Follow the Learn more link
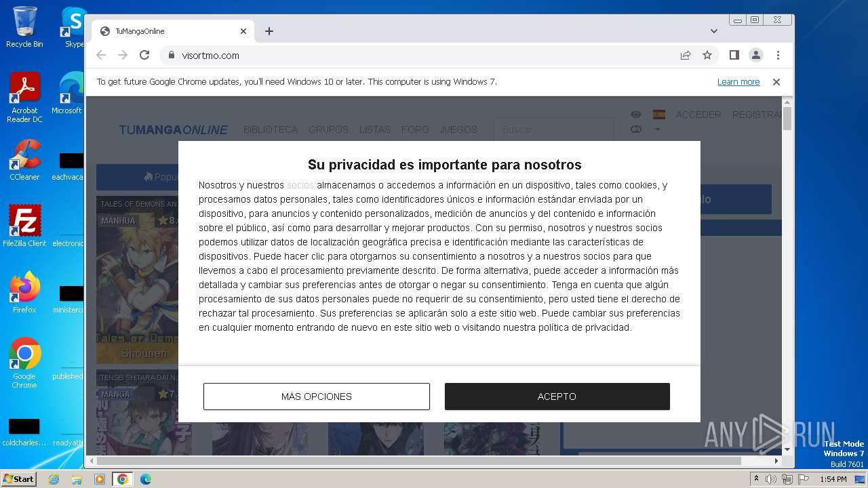Image resolution: width=868 pixels, height=488 pixels. click(x=738, y=82)
